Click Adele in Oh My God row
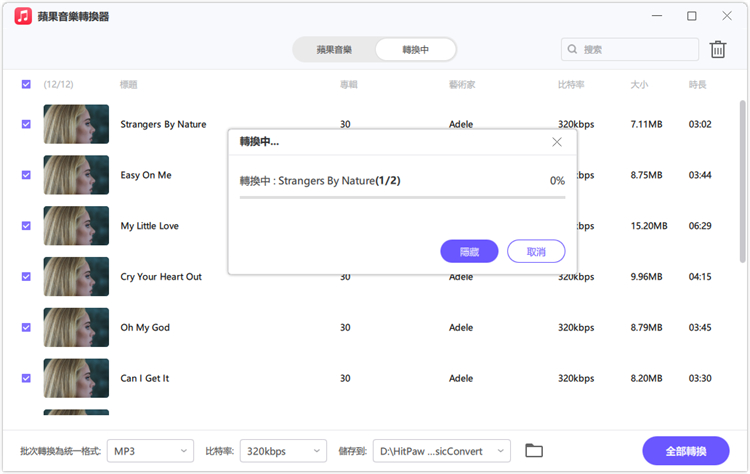The width and height of the screenshot is (750, 474). [461, 327]
